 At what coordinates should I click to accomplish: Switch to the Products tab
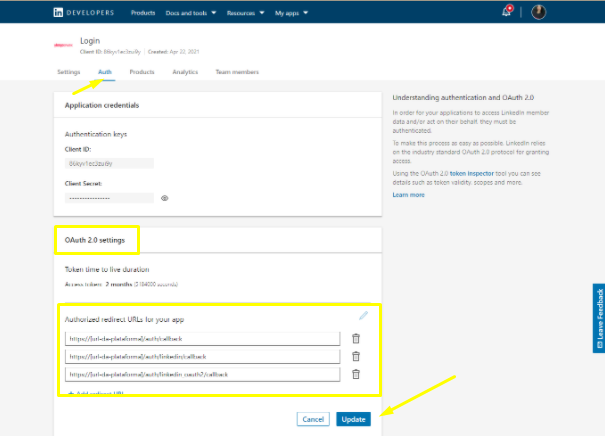(142, 72)
